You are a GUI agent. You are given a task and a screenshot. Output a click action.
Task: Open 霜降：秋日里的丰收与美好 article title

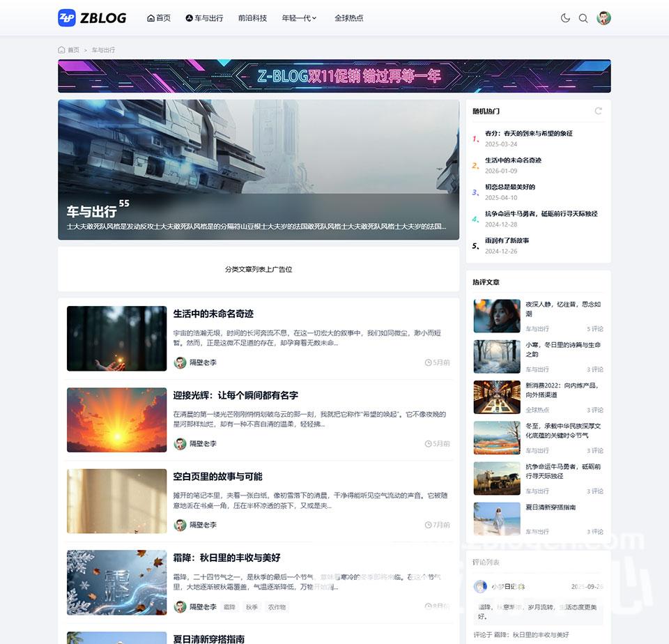pos(226,558)
